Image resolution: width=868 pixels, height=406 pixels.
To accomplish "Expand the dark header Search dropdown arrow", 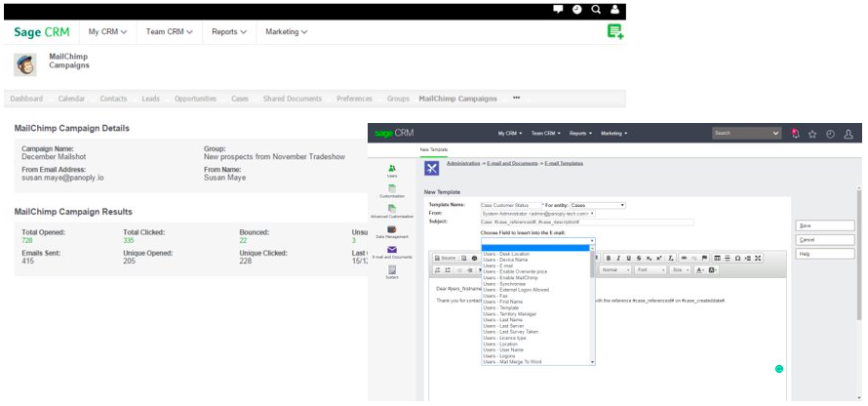I will 775,134.
